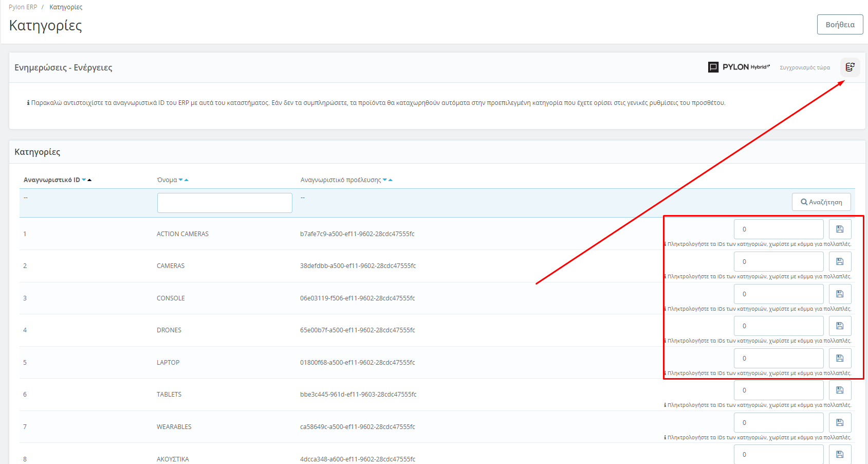The image size is (868, 464).
Task: Click the database sync icon button
Action: pos(850,67)
